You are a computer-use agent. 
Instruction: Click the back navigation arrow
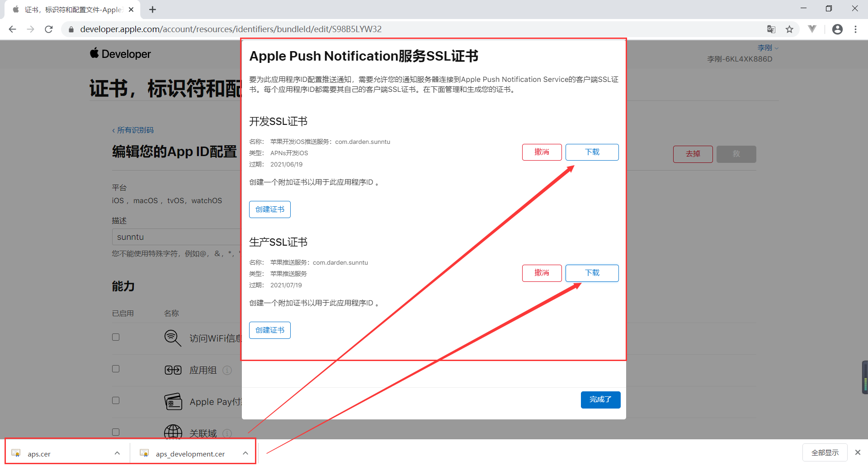pyautogui.click(x=13, y=29)
